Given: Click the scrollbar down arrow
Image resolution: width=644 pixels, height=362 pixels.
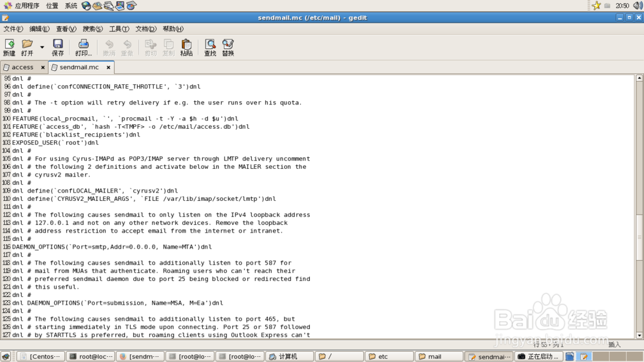Looking at the screenshot, I should [x=639, y=336].
